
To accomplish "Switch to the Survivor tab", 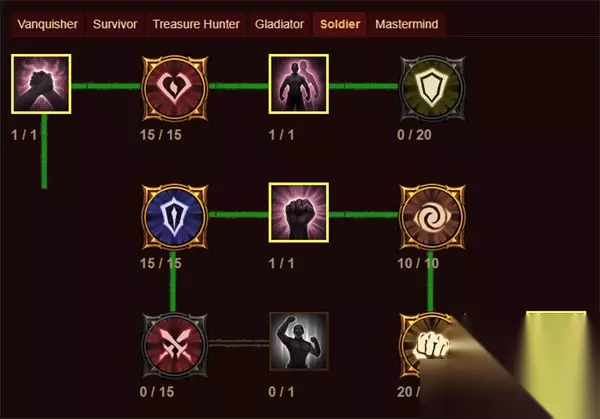I will pyautogui.click(x=115, y=24).
